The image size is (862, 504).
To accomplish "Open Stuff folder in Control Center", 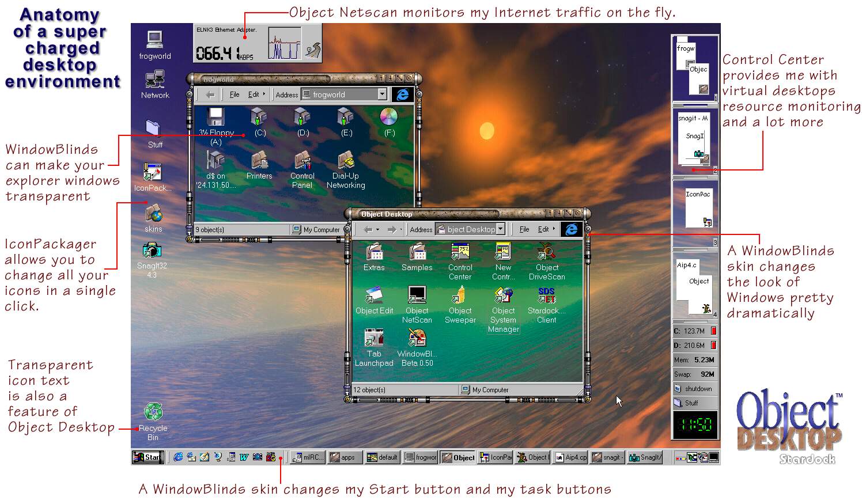I will click(695, 403).
